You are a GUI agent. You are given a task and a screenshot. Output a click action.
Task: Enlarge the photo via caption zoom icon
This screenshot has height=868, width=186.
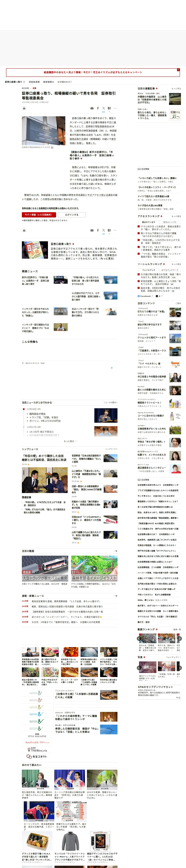coord(52,147)
